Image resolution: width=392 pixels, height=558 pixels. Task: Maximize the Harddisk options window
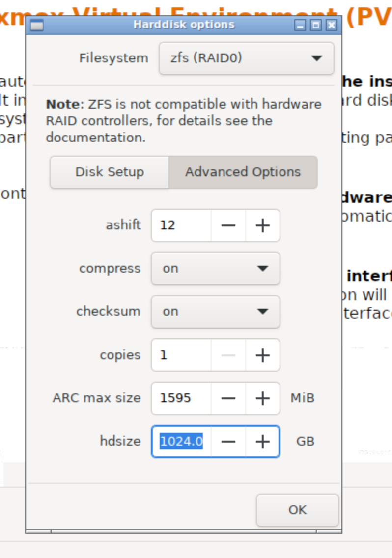coord(316,25)
